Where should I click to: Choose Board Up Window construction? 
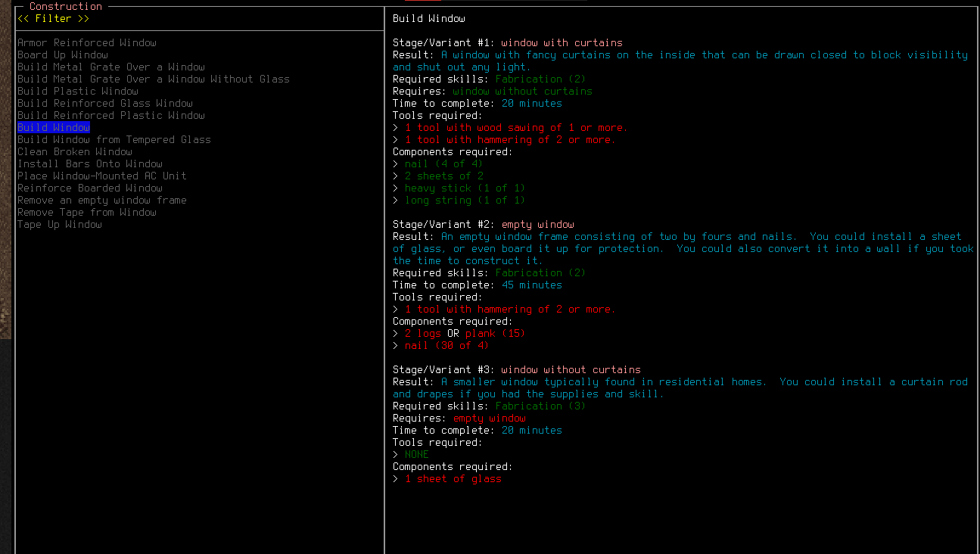(63, 54)
